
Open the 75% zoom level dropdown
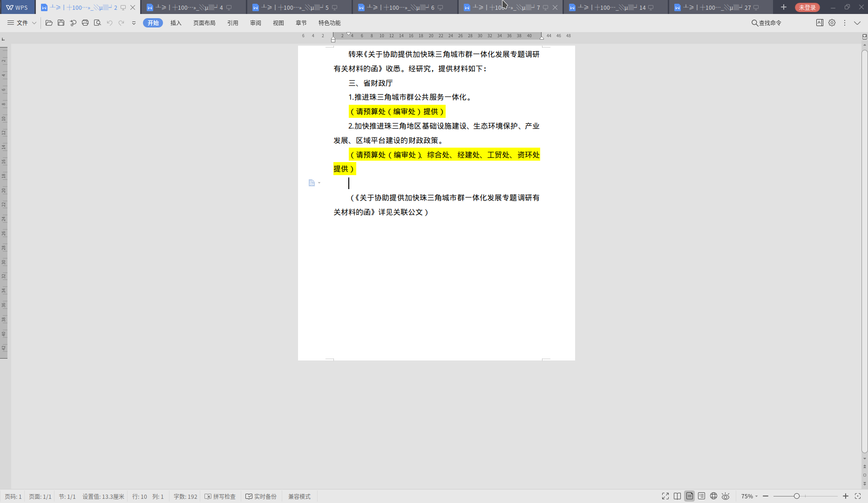point(749,496)
